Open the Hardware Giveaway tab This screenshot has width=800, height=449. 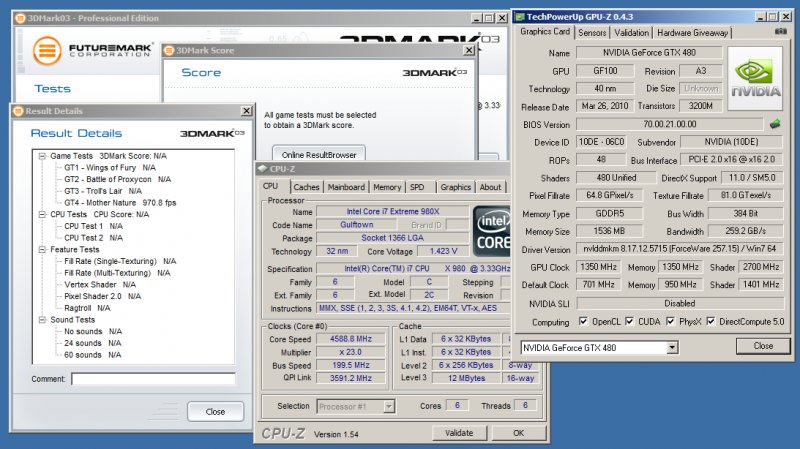692,33
